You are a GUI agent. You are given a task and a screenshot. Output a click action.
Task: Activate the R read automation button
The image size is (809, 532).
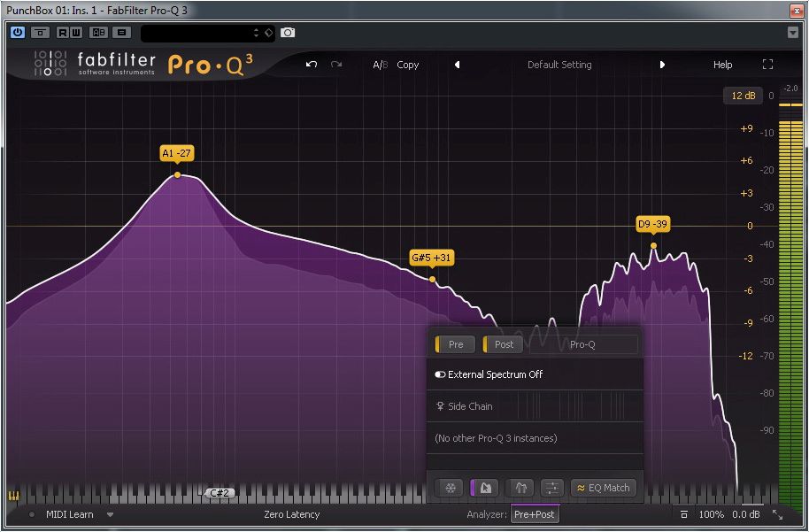[x=63, y=33]
